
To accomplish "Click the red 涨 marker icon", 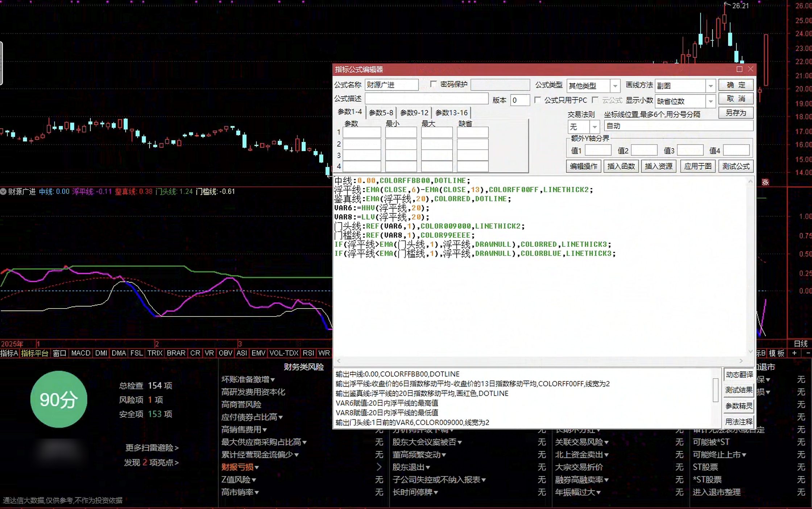I will click(x=765, y=182).
